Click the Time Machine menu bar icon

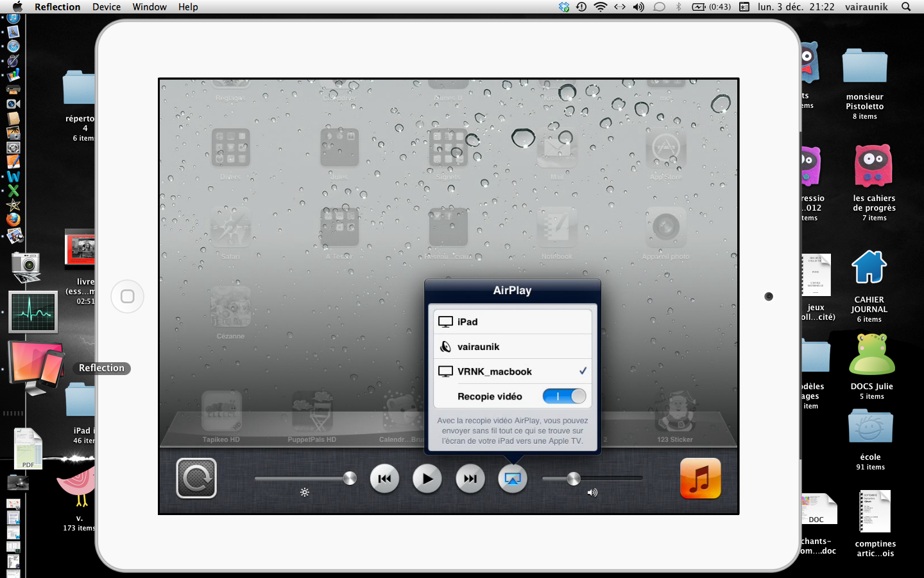pyautogui.click(x=581, y=6)
